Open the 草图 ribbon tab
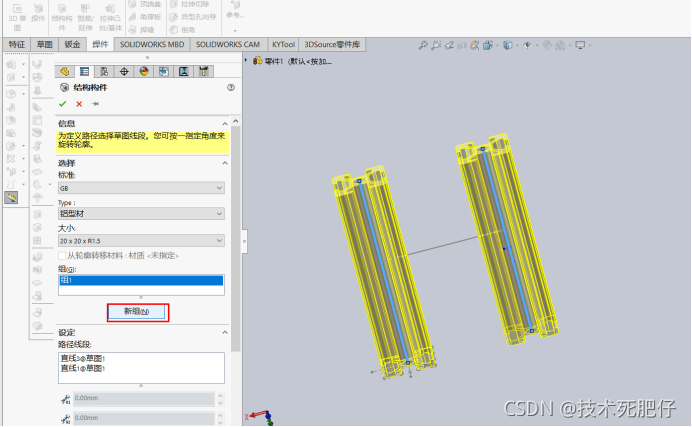This screenshot has height=427, width=692. tap(44, 45)
